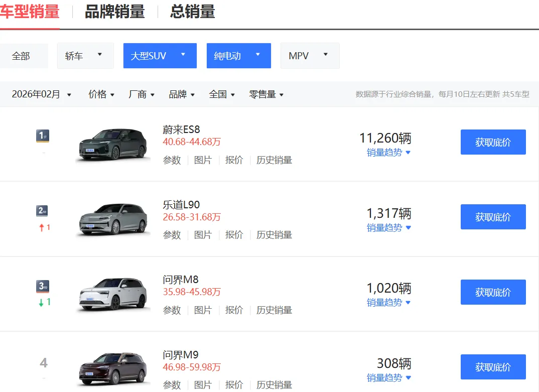Click the 308辆 sales figure
The height and width of the screenshot is (392, 539).
(394, 363)
